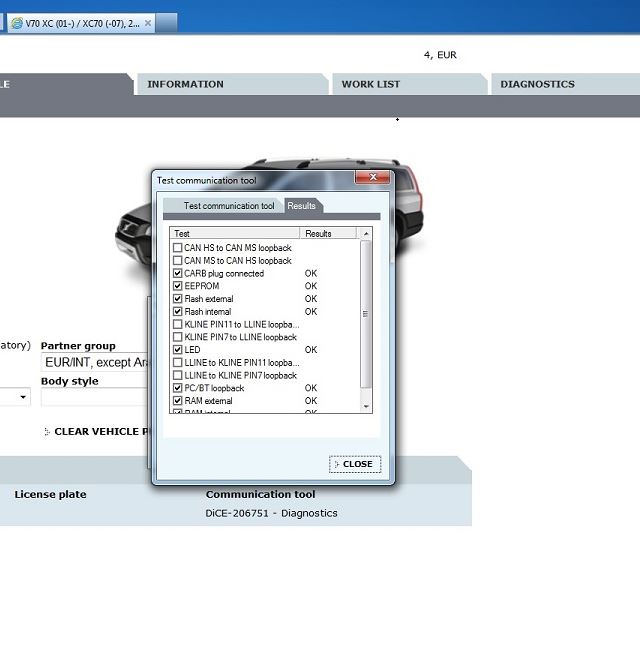The image size is (640, 660).
Task: Uncheck CARB plug connected test
Action: point(178,273)
